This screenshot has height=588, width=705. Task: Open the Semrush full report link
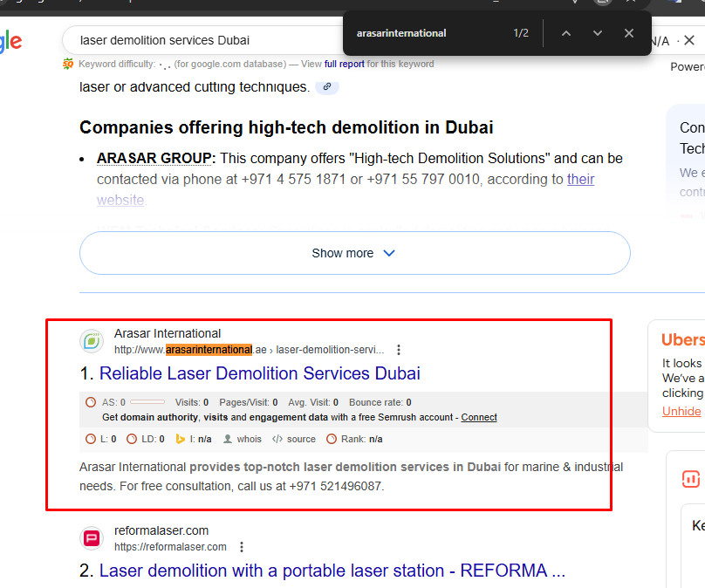(344, 64)
